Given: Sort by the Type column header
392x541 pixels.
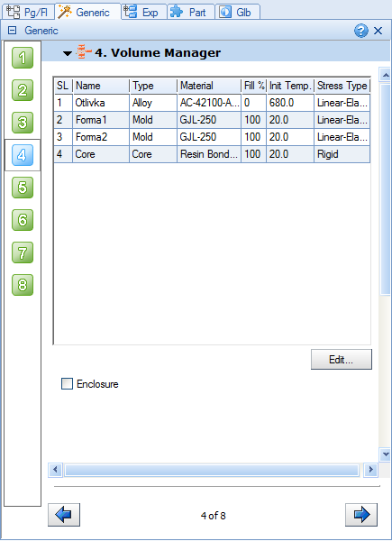Looking at the screenshot, I should point(153,86).
